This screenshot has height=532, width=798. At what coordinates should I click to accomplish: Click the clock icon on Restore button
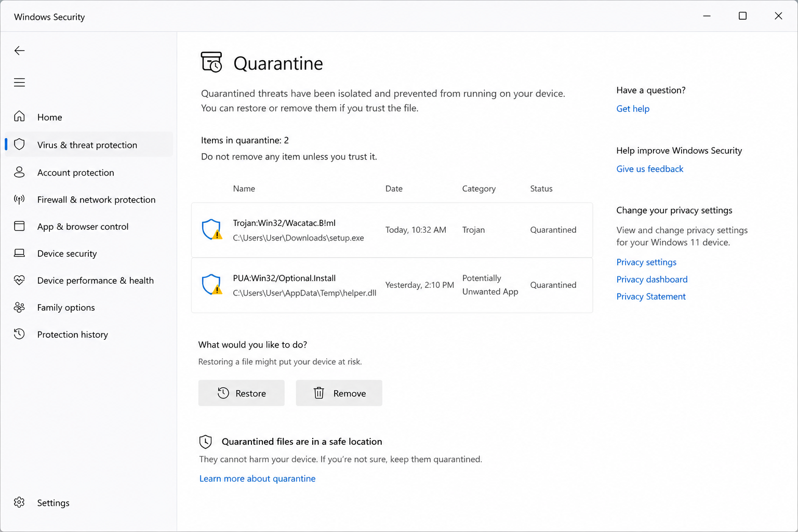click(223, 393)
